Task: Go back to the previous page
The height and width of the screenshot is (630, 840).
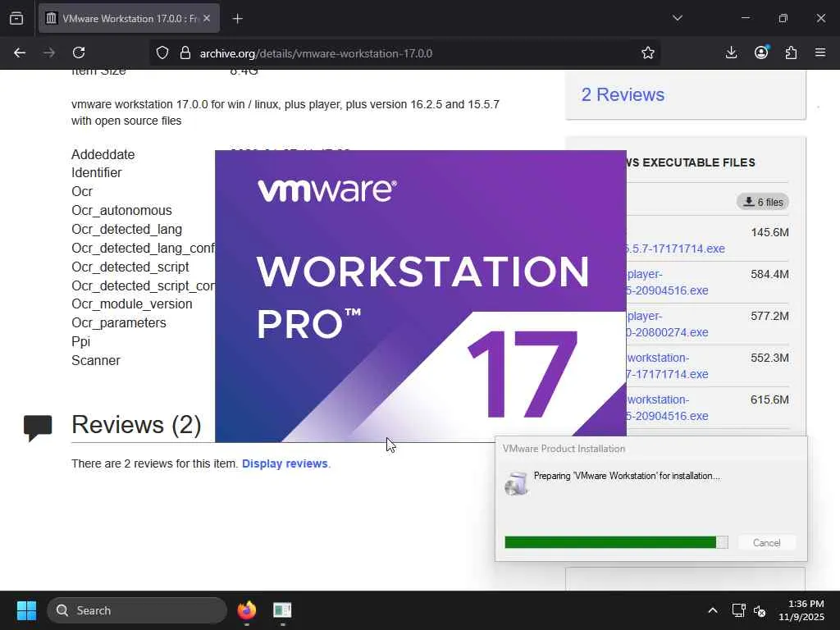Action: pos(20,52)
